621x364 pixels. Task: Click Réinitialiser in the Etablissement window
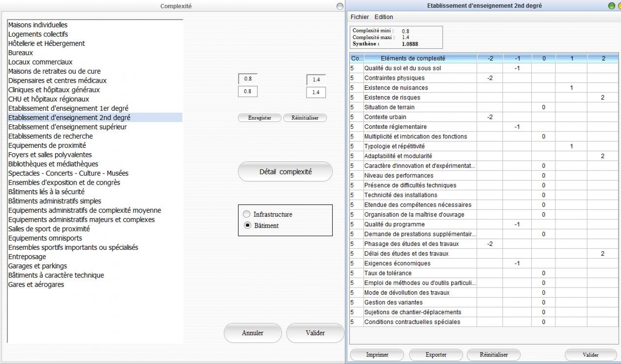point(494,355)
